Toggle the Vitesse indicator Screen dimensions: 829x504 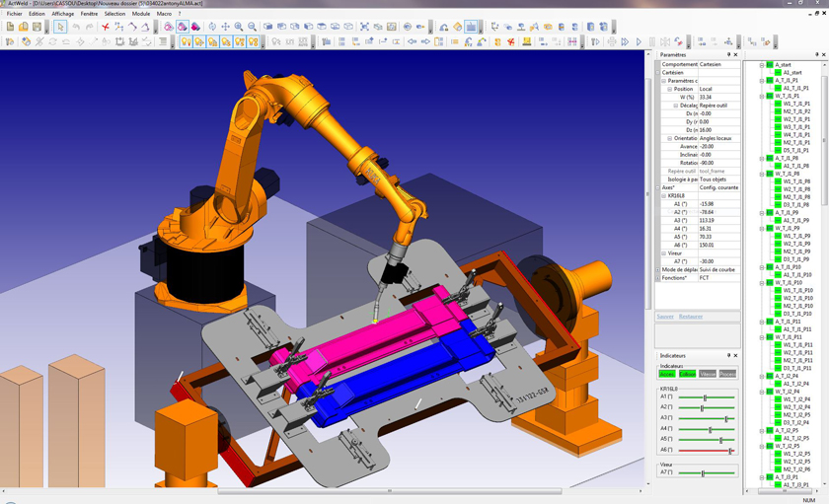coord(708,374)
